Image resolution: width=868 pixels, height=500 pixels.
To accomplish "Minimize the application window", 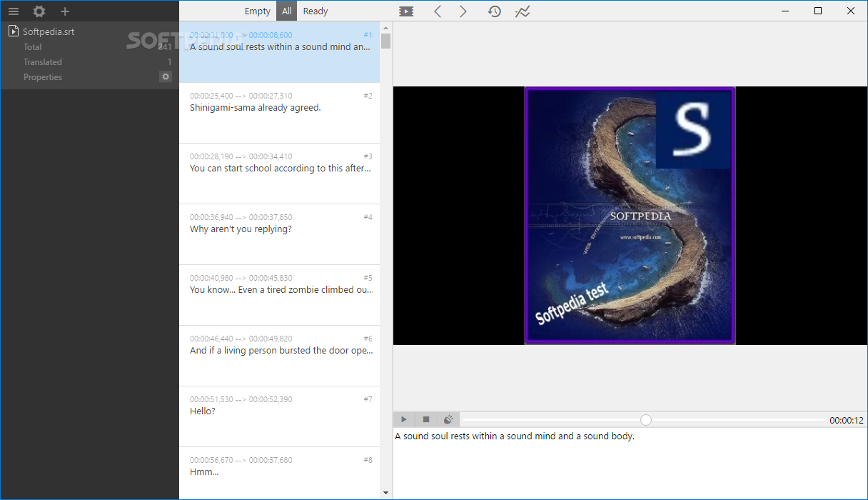I will pos(785,11).
